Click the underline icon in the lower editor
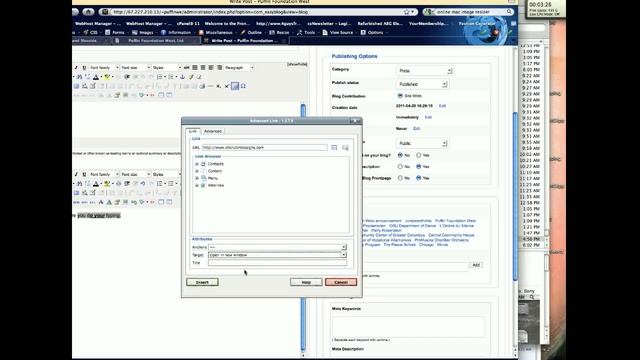This screenshot has height=360, width=640. [84, 174]
